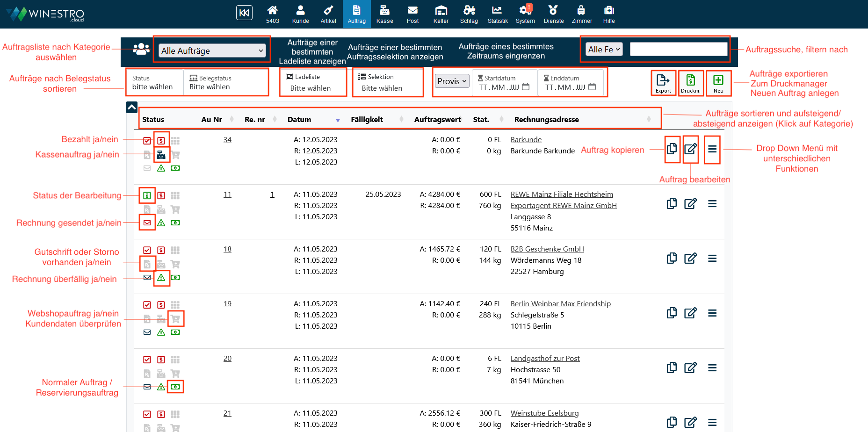Click the green info status icon on order 11
The width and height of the screenshot is (868, 432).
pyautogui.click(x=147, y=195)
